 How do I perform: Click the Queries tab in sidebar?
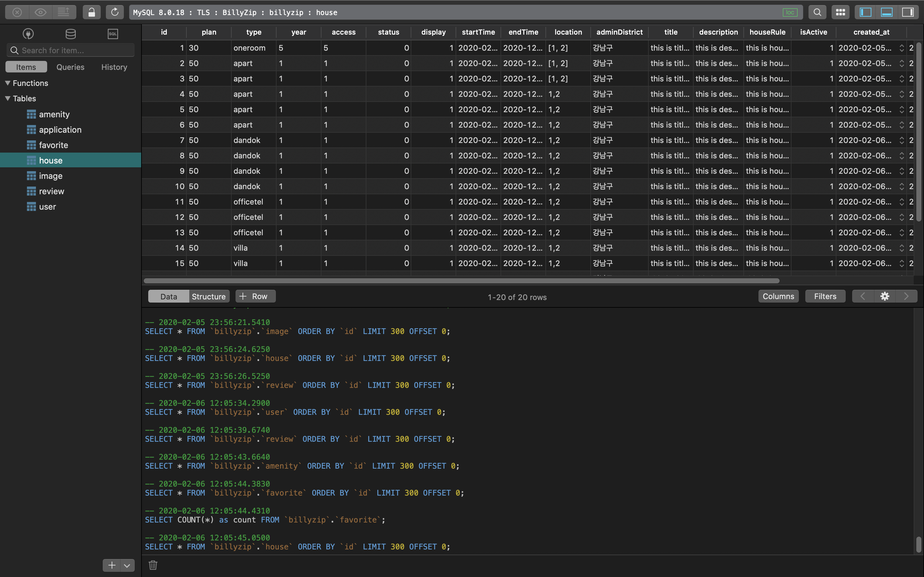click(x=70, y=66)
